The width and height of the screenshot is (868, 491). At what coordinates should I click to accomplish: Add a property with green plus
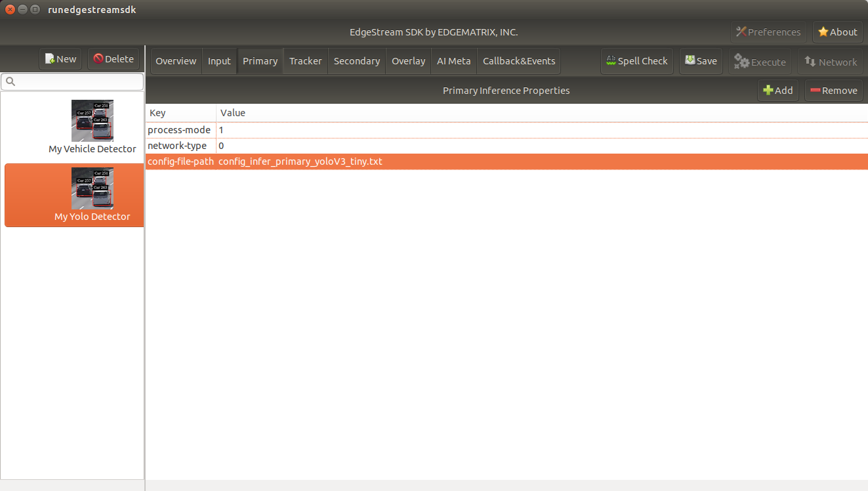pos(778,91)
